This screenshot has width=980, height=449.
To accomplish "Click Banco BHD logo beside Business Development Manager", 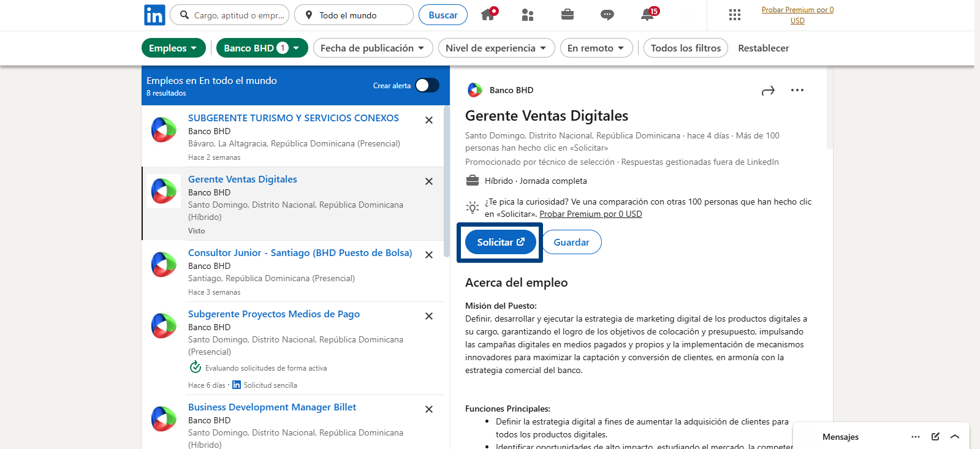I will 164,419.
